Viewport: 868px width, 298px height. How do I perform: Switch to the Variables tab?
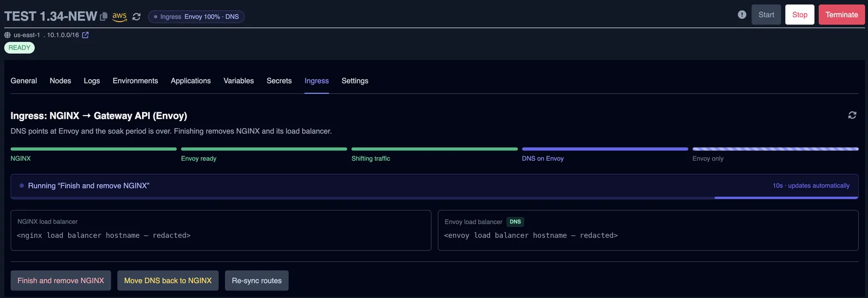[239, 81]
